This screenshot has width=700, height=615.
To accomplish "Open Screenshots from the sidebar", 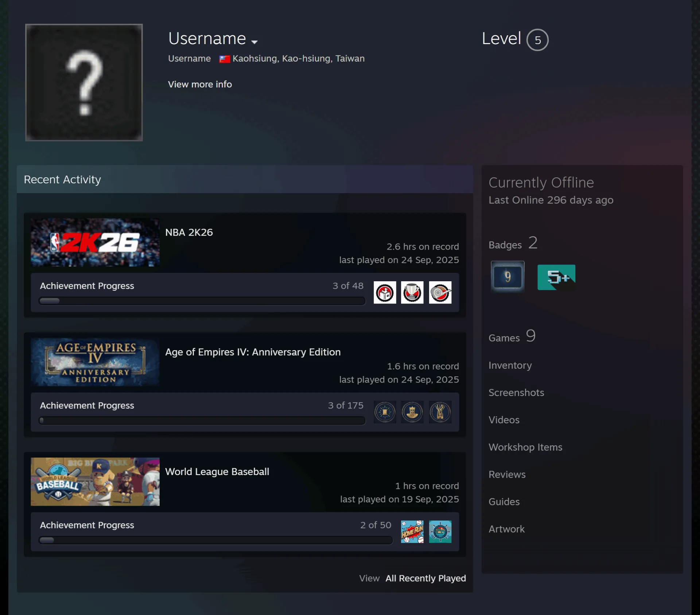I will (x=516, y=392).
